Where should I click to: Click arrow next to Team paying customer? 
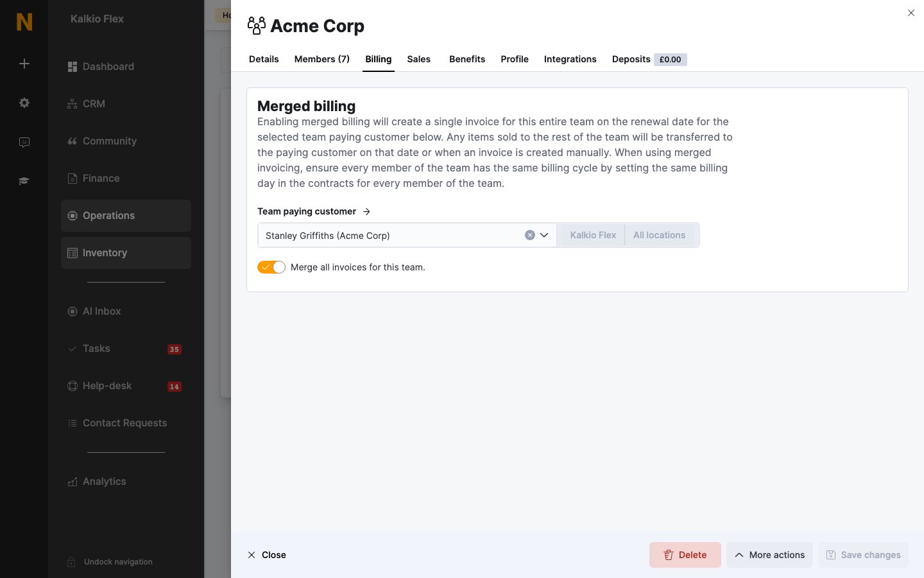click(366, 211)
